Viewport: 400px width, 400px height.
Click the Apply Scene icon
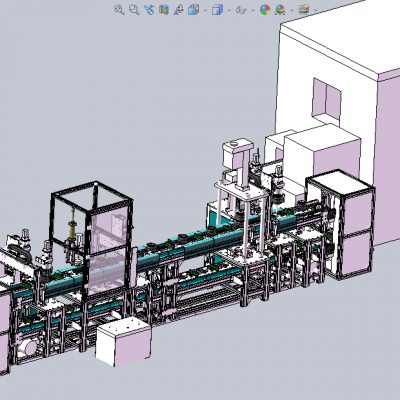280,10
